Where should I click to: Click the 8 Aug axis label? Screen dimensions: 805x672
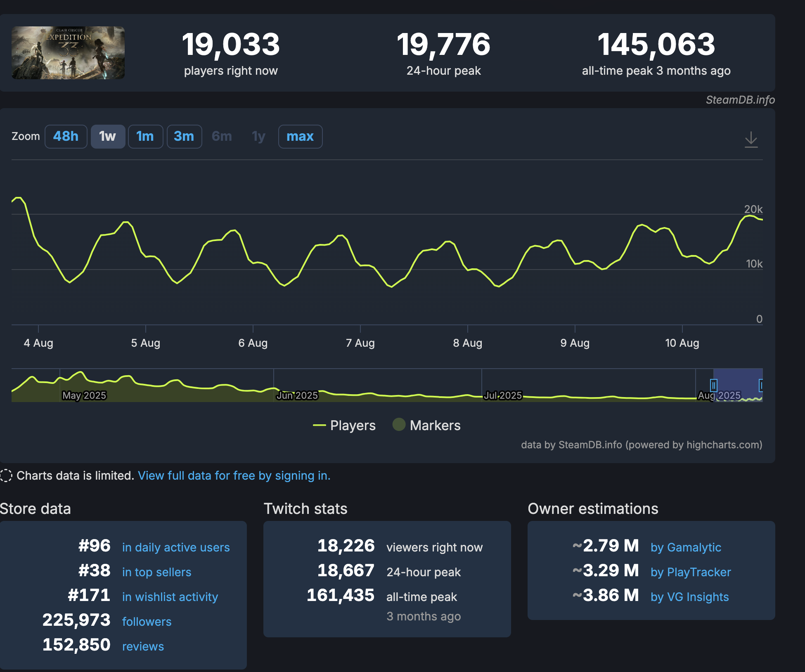tap(468, 343)
